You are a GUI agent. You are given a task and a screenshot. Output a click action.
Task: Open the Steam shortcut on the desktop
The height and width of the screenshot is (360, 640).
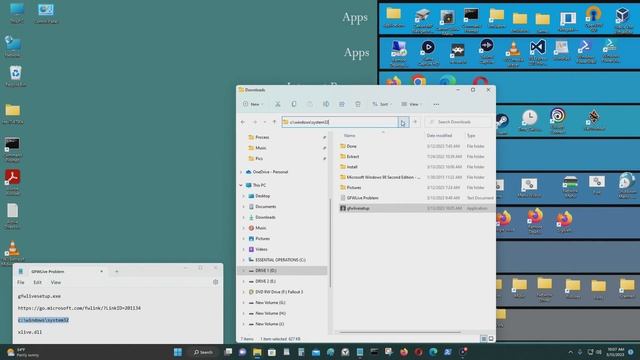[x=502, y=124]
